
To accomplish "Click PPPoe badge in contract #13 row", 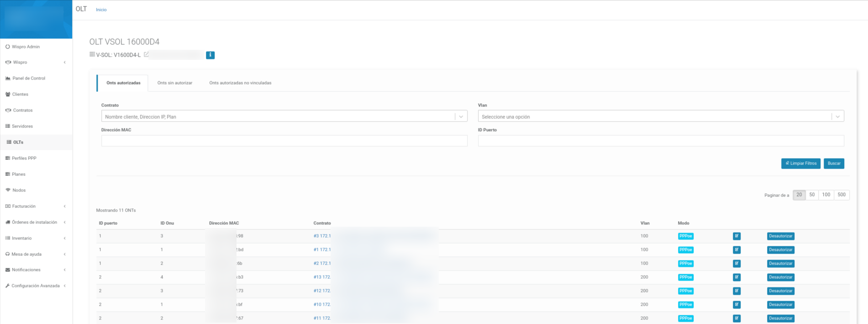I will click(x=685, y=277).
